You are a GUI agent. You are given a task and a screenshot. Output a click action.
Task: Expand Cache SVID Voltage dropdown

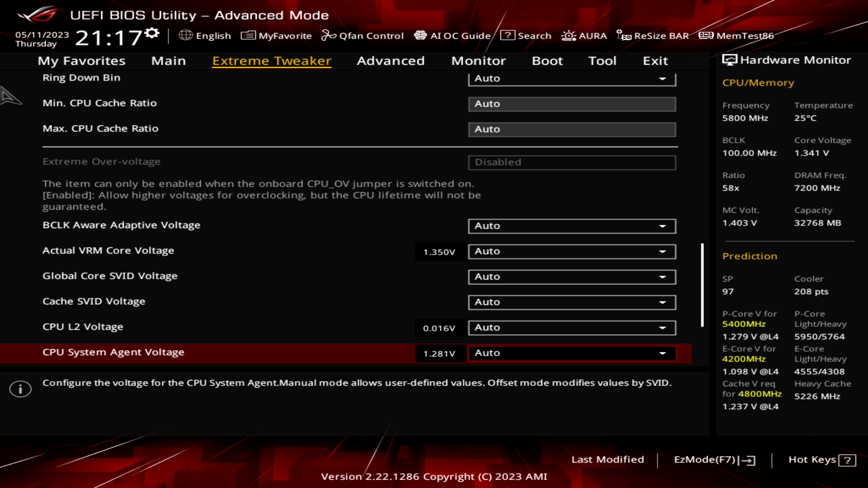pos(572,302)
